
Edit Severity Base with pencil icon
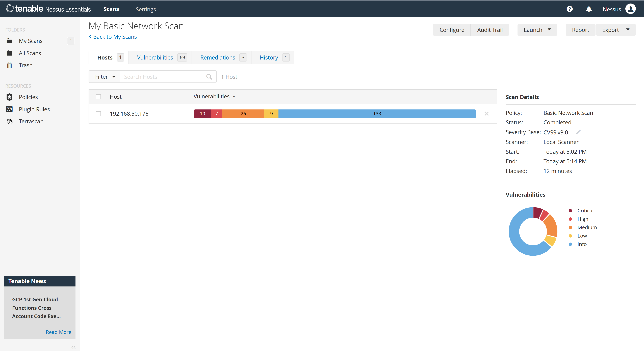point(578,132)
